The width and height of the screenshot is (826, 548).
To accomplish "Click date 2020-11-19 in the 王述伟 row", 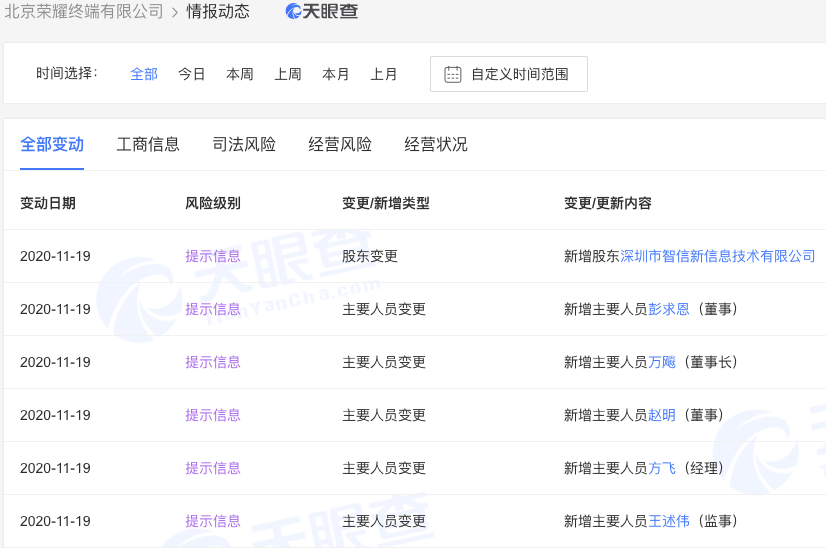I will (55, 521).
